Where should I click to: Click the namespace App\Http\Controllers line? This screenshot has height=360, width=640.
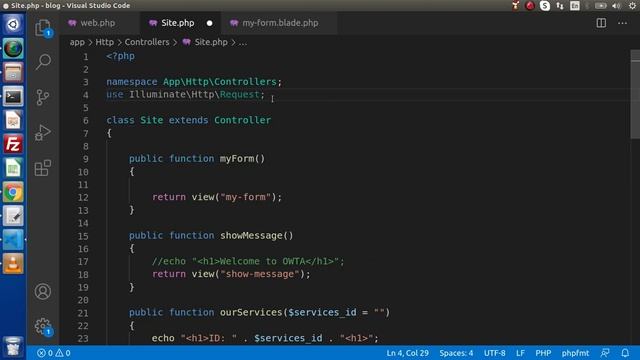[x=194, y=82]
